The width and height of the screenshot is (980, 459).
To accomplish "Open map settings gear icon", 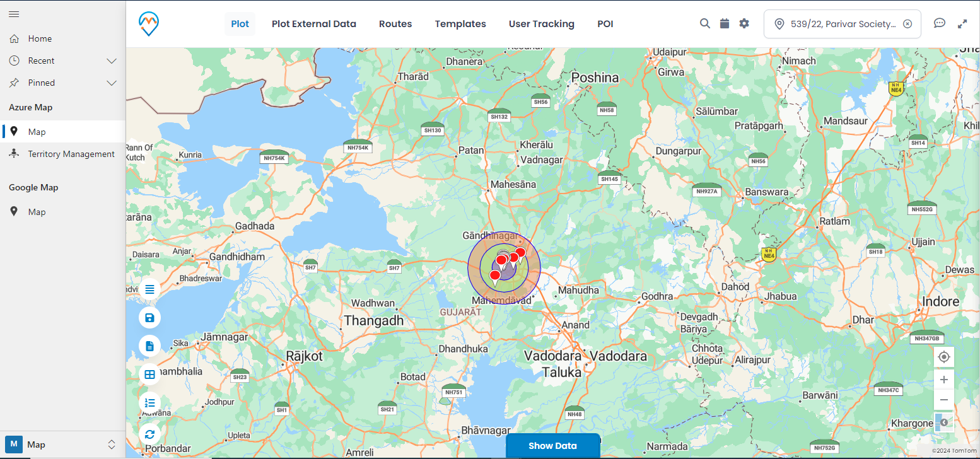I will (744, 23).
